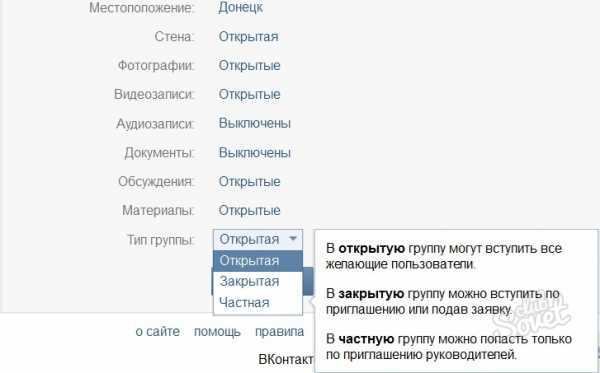Image resolution: width=600 pixels, height=373 pixels.
Task: Click the Тип группы field label
Action: point(161,240)
